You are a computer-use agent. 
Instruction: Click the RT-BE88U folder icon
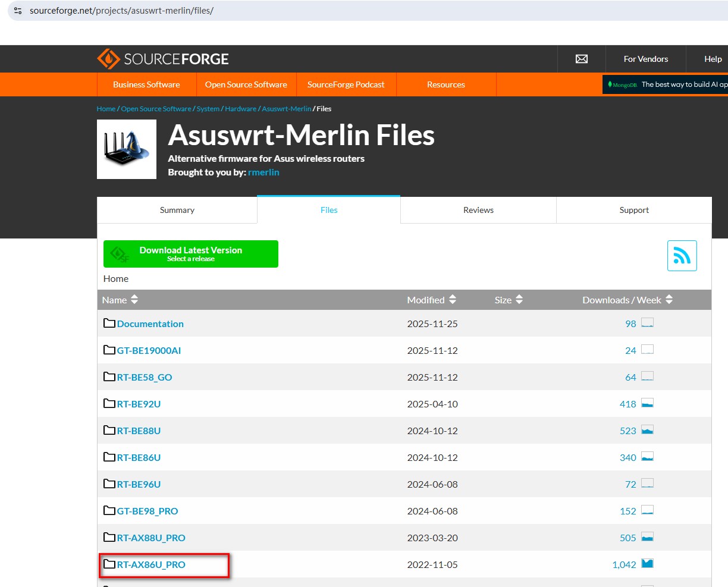(109, 430)
